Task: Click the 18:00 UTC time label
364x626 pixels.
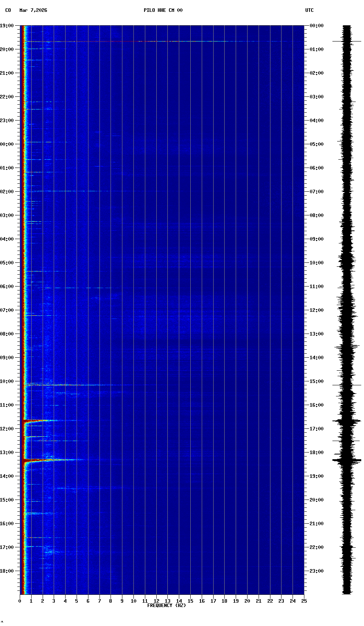Action: coord(317,453)
